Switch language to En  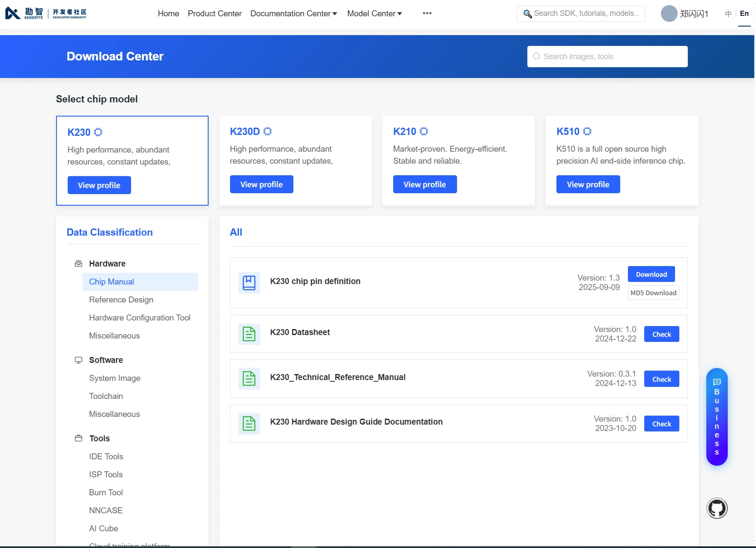pyautogui.click(x=744, y=14)
